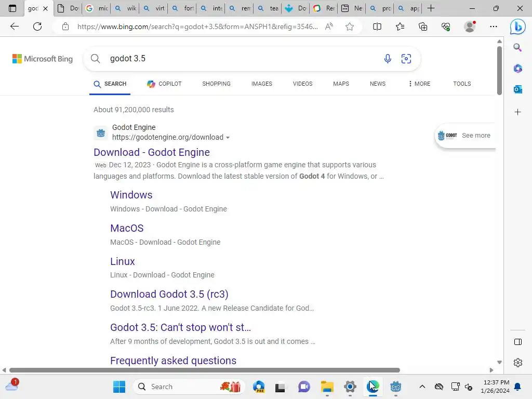532x399 pixels.
Task: Click the site info lock icon
Action: tap(65, 26)
